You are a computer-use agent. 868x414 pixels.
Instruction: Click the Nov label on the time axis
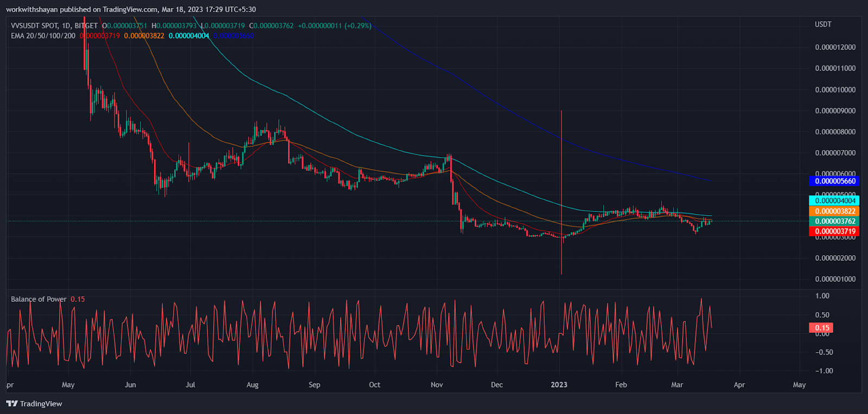(437, 385)
